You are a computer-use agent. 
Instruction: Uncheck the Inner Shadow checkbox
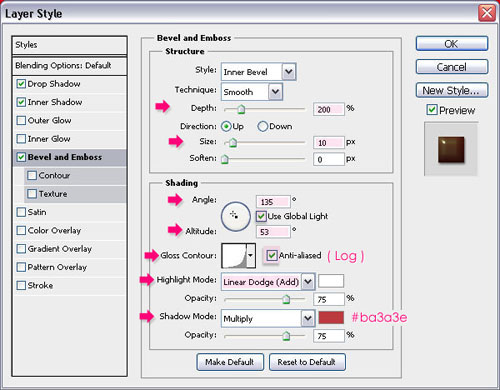pyautogui.click(x=21, y=102)
